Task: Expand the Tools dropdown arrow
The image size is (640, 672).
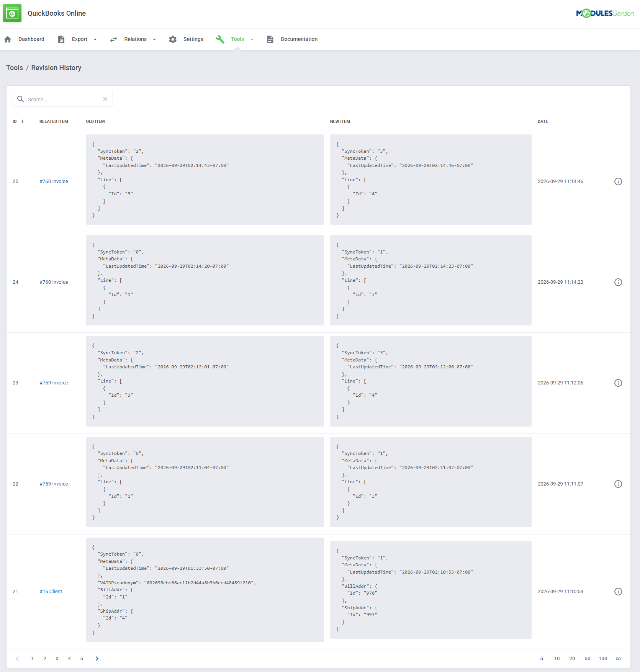Action: click(x=252, y=39)
